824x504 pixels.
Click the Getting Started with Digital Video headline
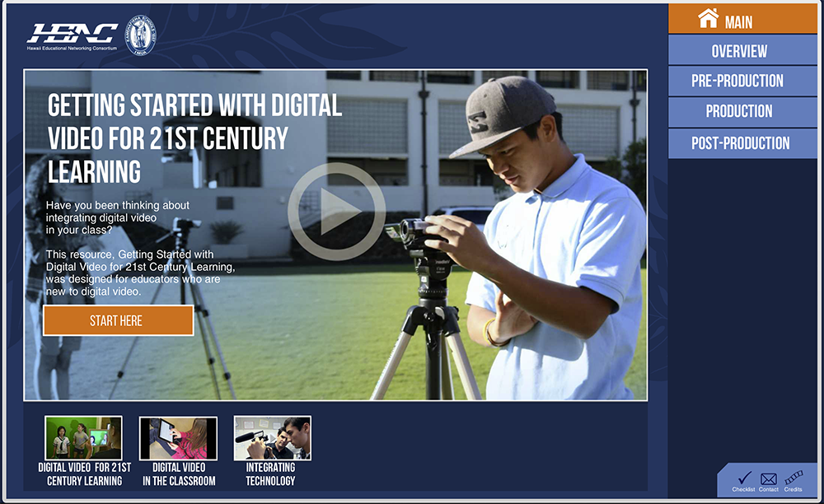pos(194,138)
